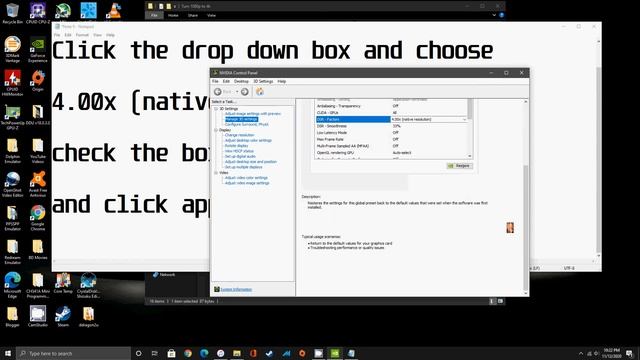
Task: Open OpenShot Video Editor desktop icon
Action: [x=12, y=184]
